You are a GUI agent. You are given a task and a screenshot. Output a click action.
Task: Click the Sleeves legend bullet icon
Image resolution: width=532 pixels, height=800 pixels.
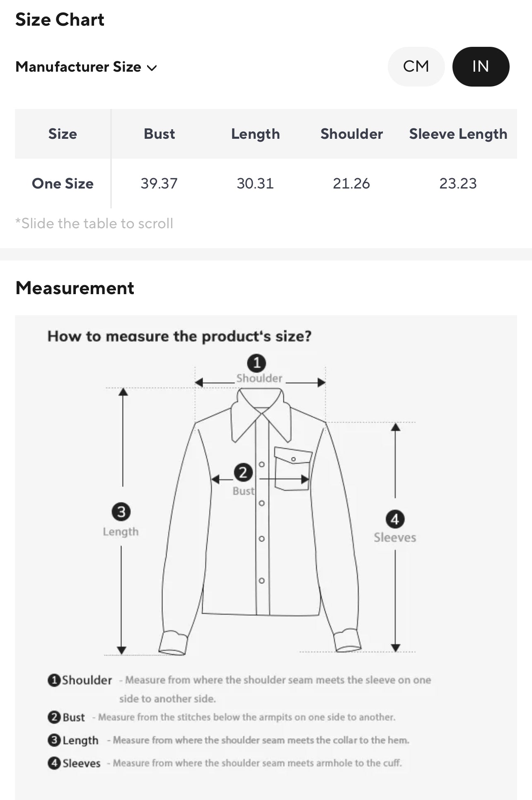pyautogui.click(x=54, y=763)
